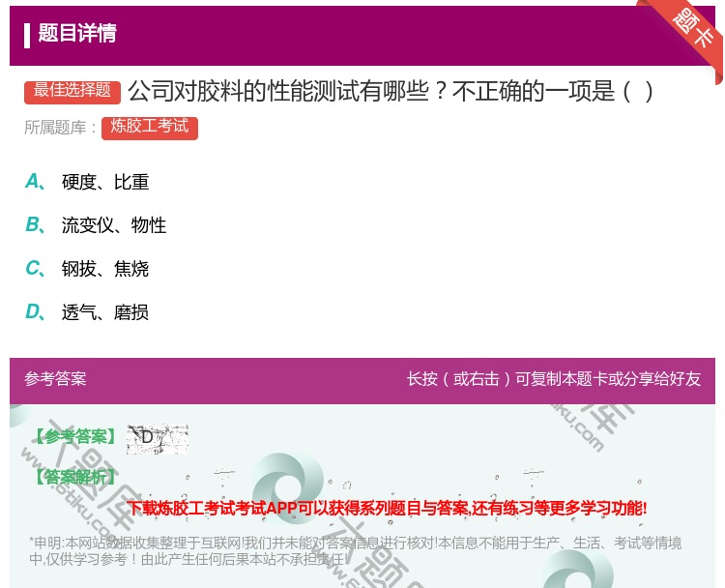This screenshot has width=725, height=588.
Task: Click the 长按（或右击）可复制本题卡 hint text
Action: pos(554,379)
